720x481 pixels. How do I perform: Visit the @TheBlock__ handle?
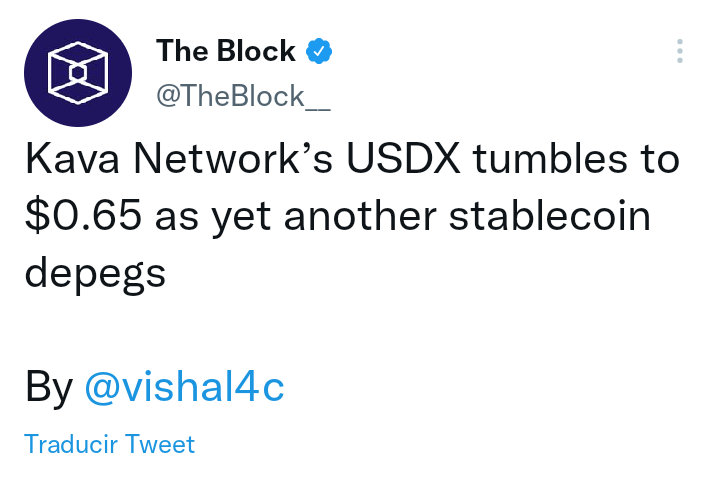coord(243,96)
